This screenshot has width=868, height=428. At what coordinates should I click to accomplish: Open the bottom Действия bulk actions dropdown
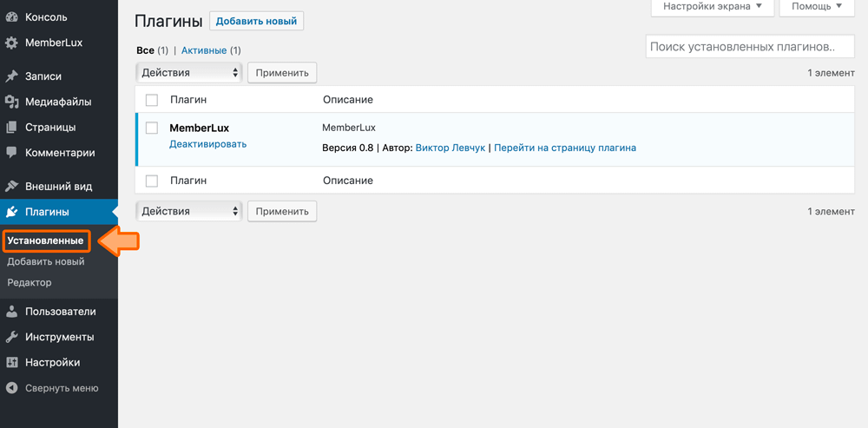tap(188, 211)
